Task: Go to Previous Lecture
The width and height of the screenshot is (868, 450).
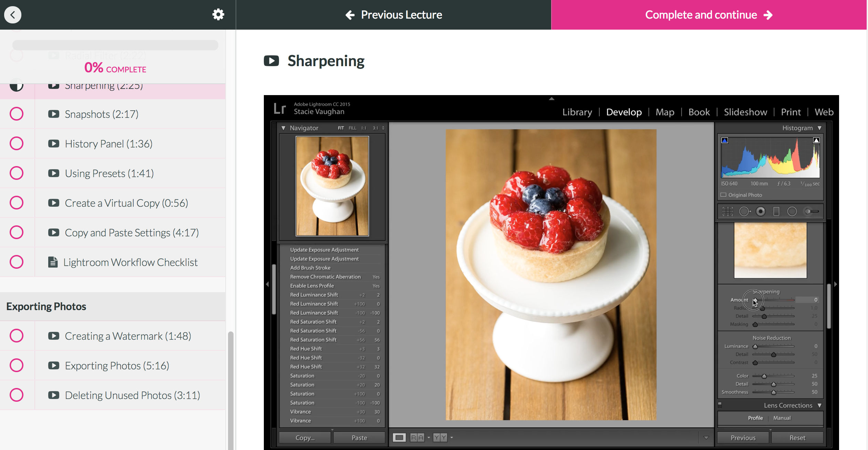Action: (x=394, y=15)
